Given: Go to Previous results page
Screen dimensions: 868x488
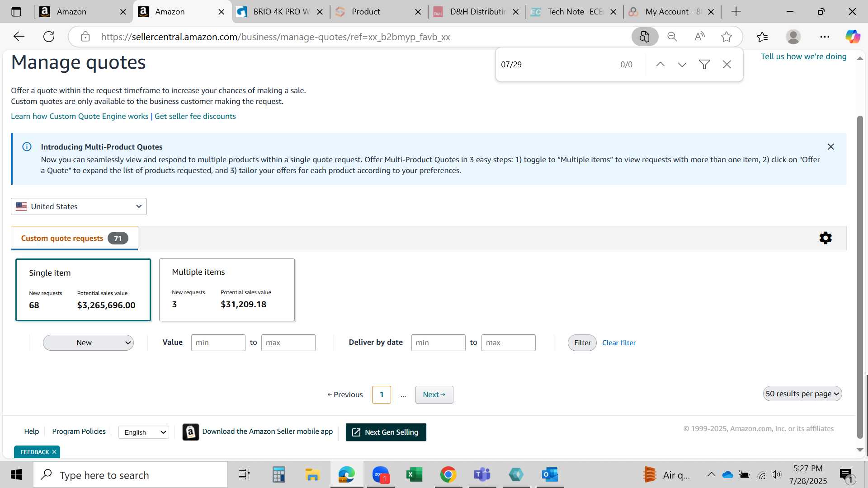Looking at the screenshot, I should [345, 394].
